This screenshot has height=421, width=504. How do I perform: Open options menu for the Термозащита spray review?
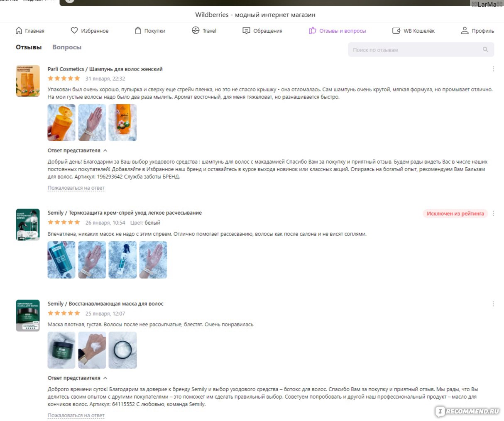tap(493, 213)
